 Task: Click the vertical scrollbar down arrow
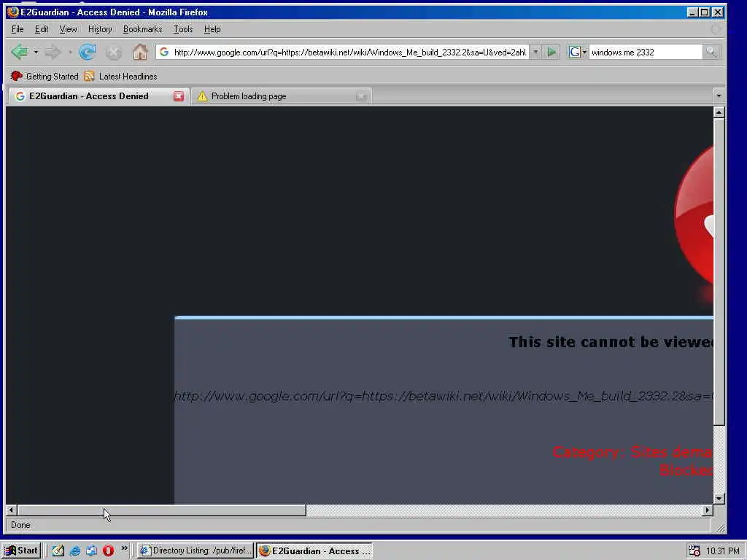(x=719, y=499)
